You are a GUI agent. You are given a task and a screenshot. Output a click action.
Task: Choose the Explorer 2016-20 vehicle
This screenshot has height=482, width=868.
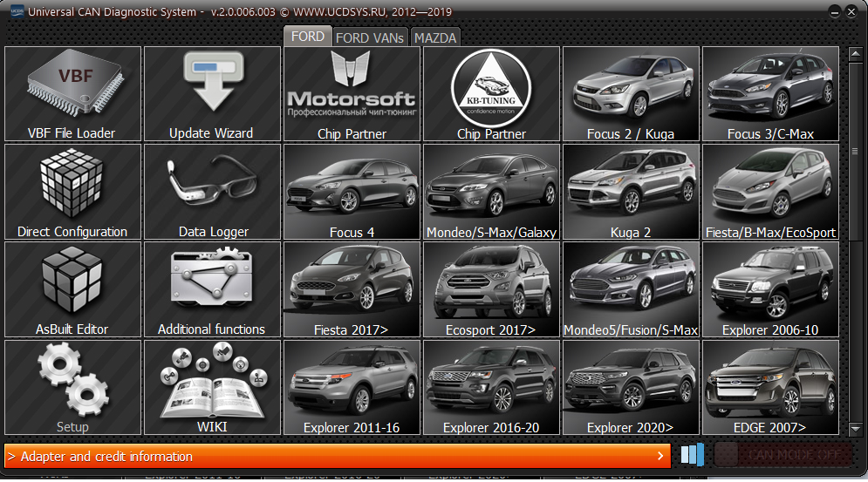(491, 387)
